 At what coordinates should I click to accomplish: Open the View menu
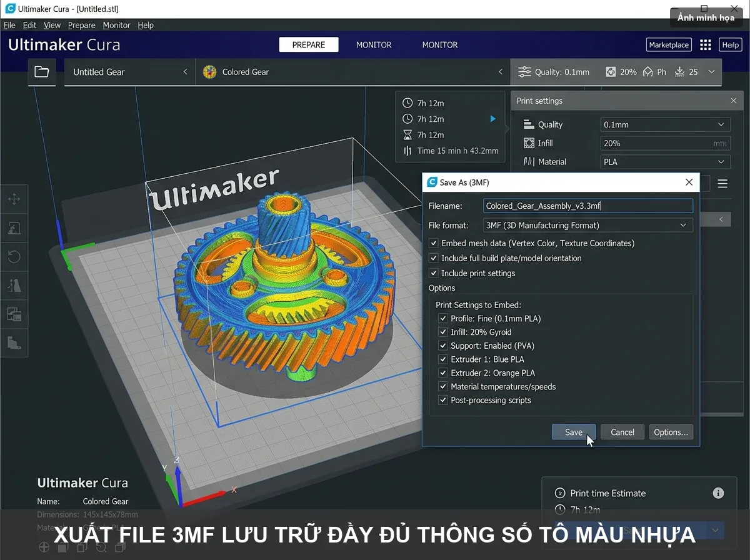click(x=52, y=25)
